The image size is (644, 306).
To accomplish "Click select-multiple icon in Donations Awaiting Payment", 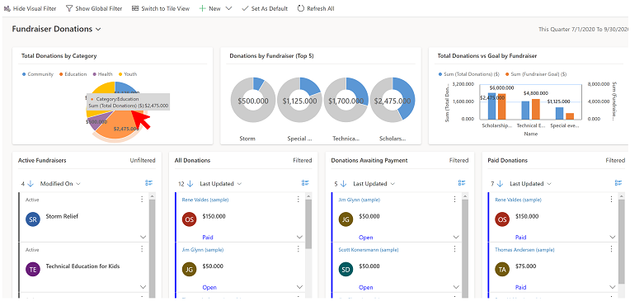I will [462, 183].
